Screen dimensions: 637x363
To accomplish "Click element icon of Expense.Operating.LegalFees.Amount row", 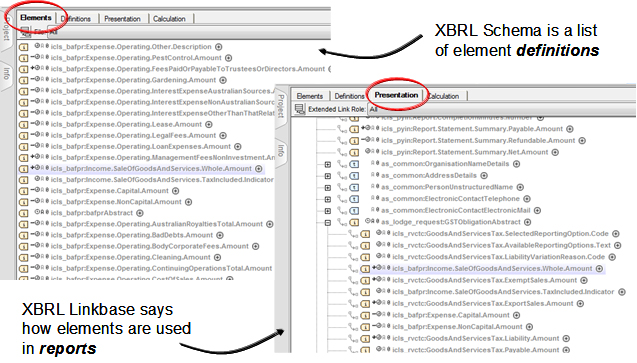I will 24,136.
